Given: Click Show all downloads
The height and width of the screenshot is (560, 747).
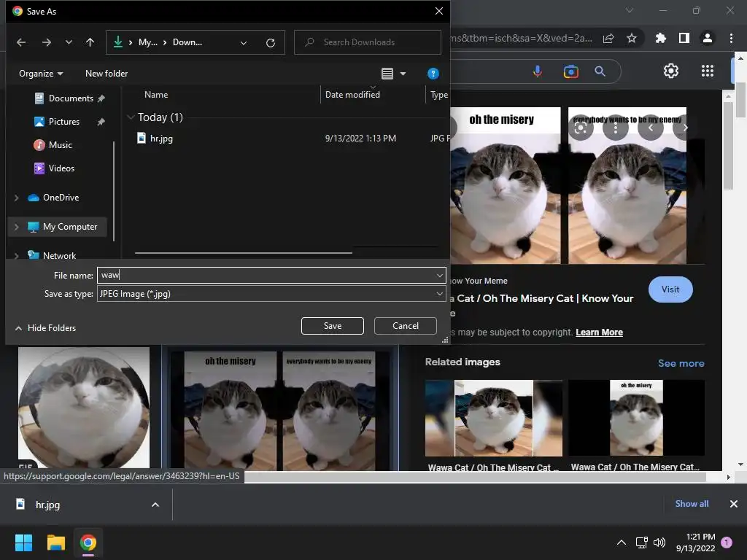Looking at the screenshot, I should point(692,504).
